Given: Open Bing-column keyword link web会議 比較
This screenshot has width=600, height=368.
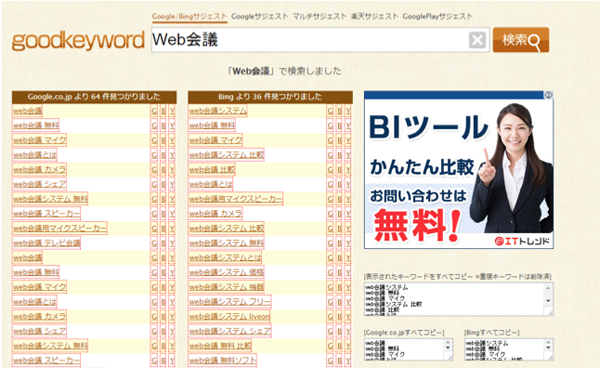Looking at the screenshot, I should (212, 169).
